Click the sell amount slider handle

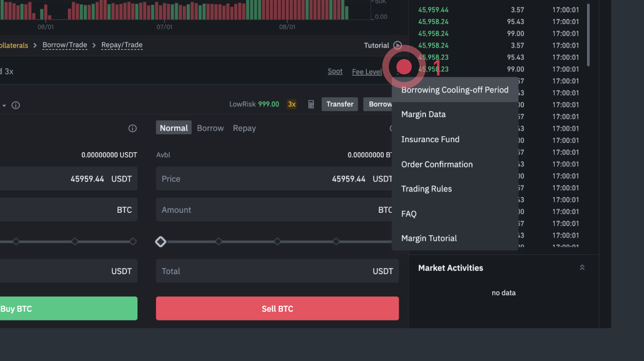160,241
